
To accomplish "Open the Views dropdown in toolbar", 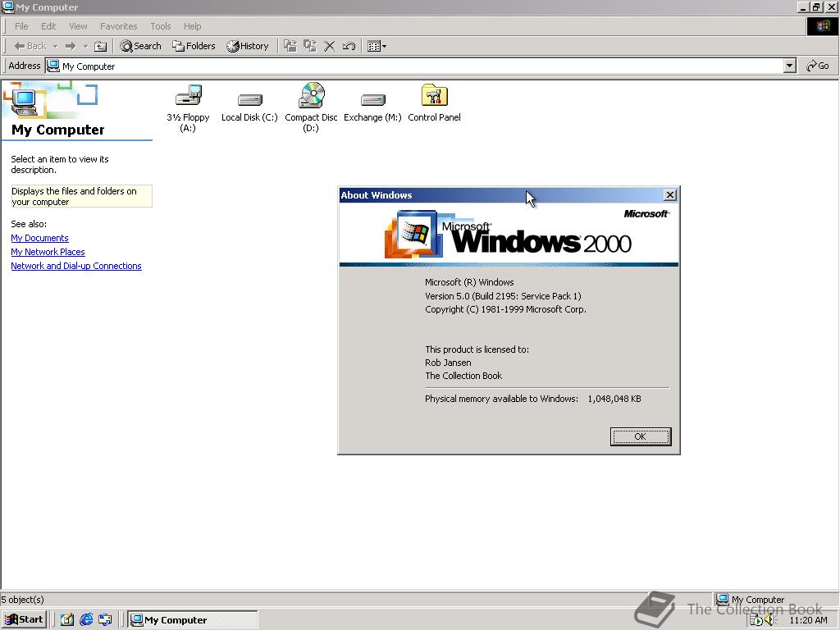I will click(377, 46).
